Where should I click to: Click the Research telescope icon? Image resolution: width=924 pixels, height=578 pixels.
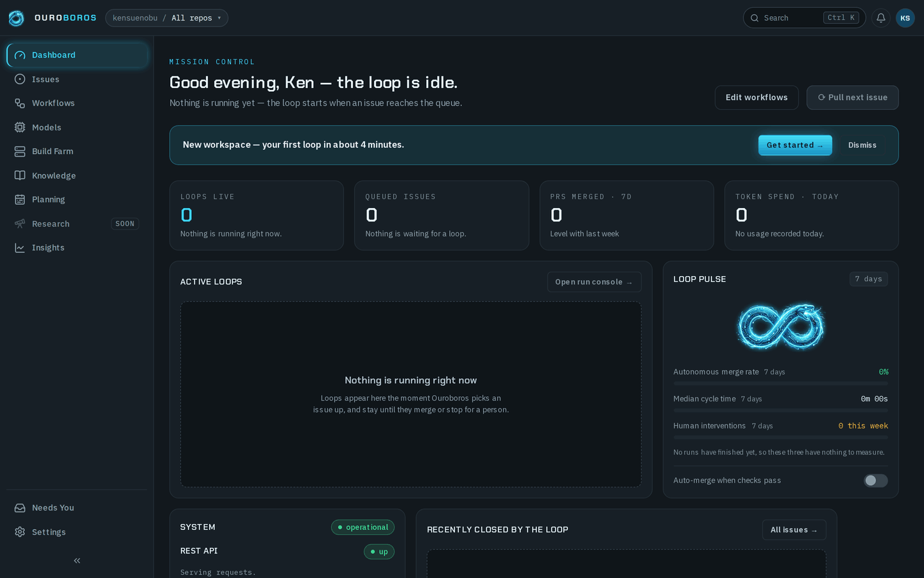20,223
